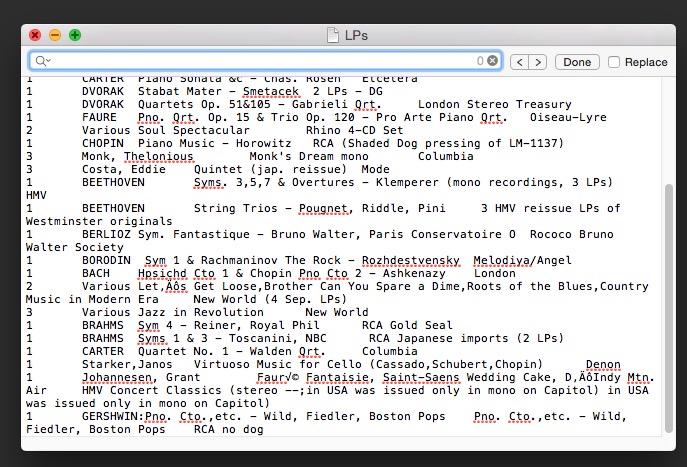The image size is (687, 467).
Task: Click the word "CHOPIN" at line start
Action: point(103,143)
